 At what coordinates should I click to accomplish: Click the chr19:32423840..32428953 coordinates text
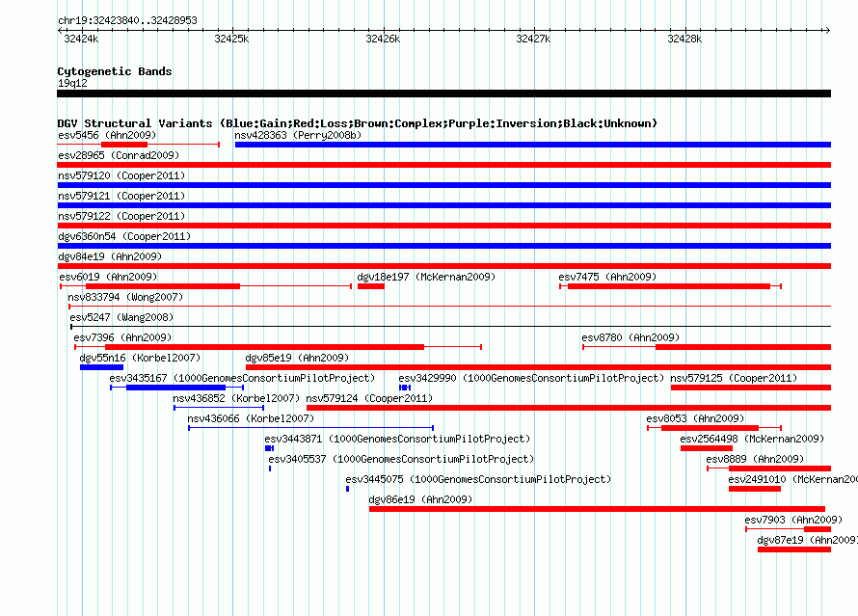tap(127, 20)
